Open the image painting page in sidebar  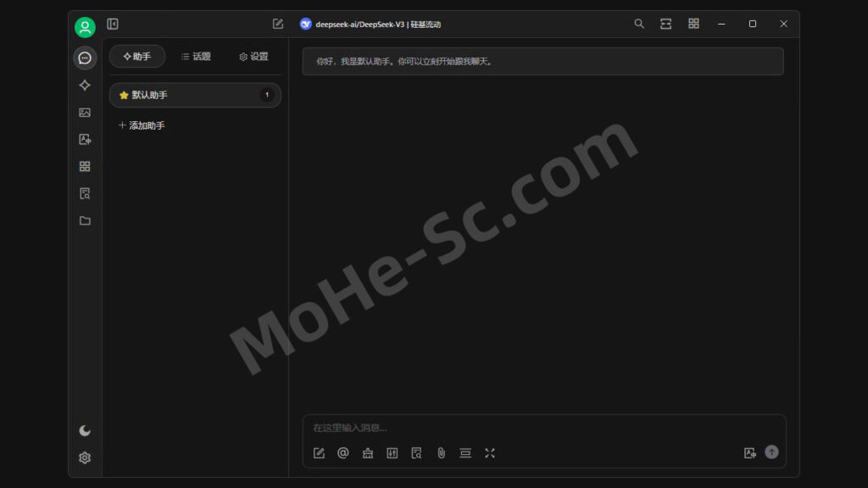pos(85,113)
